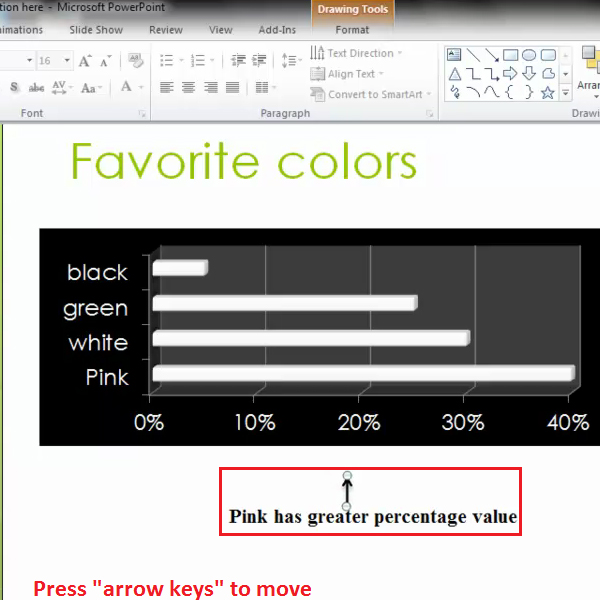Click the Clear All Formatting eraser icon
This screenshot has height=600, width=600.
tap(135, 60)
